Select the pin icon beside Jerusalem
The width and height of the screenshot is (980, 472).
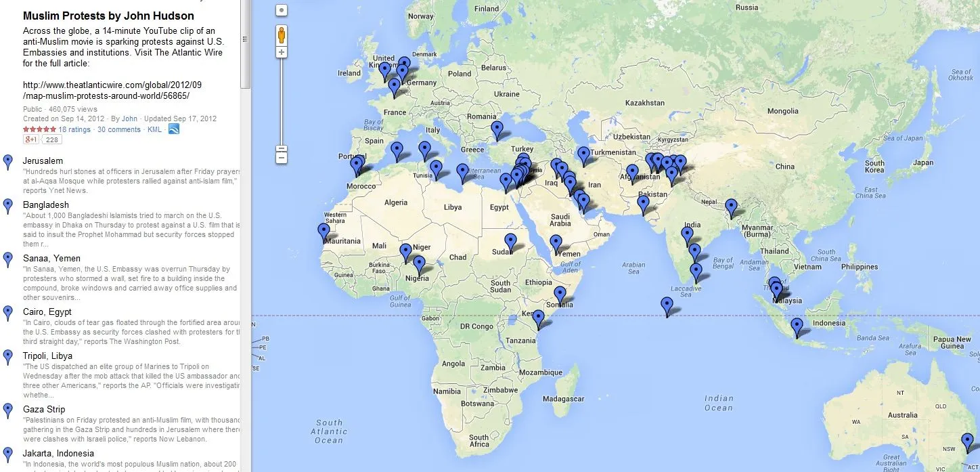[8, 163]
